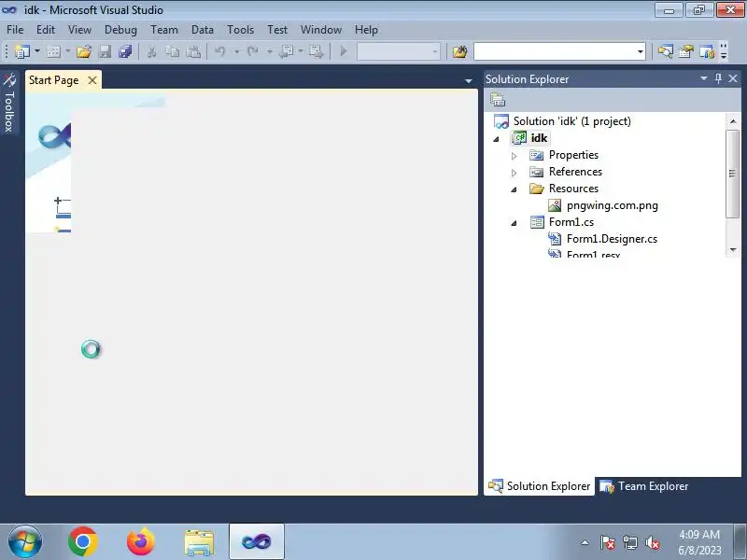Screen dimensions: 747x560
Task: Click the Add New Item toolbar icon
Action: coord(53,51)
